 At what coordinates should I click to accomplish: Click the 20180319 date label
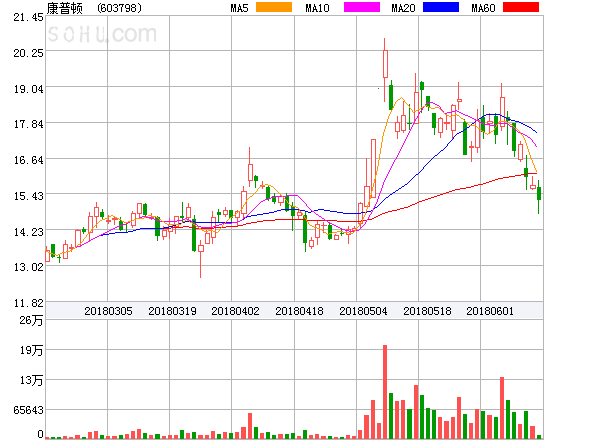tap(172, 311)
